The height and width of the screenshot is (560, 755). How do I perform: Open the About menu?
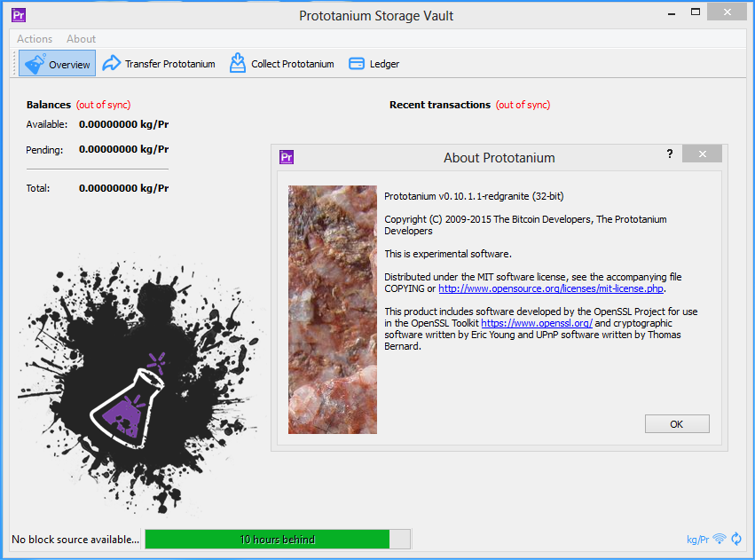coord(81,39)
